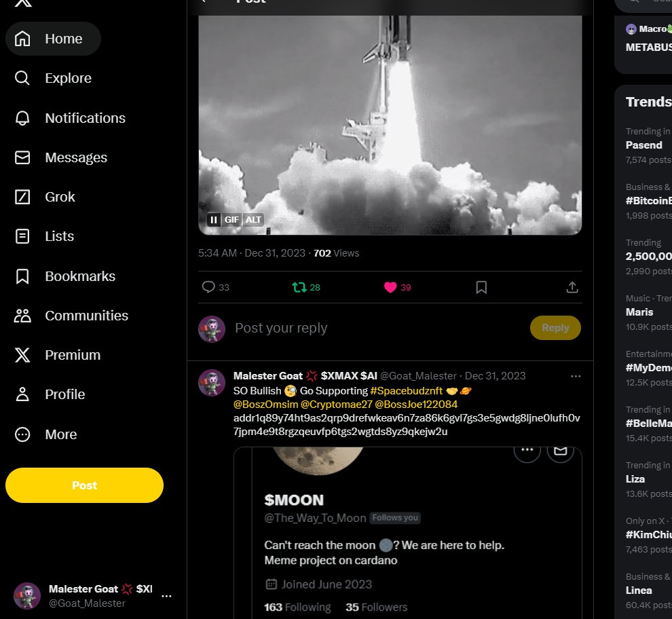Open Notifications bell icon
The width and height of the screenshot is (672, 619).
(x=22, y=118)
